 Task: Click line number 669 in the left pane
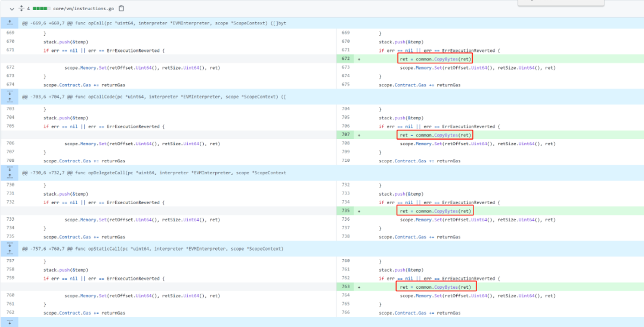point(11,33)
